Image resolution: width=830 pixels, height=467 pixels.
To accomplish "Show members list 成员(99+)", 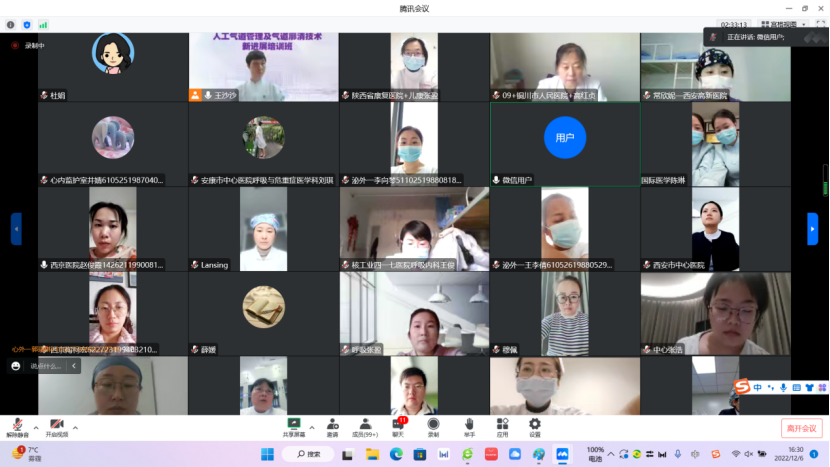I will [x=365, y=427].
